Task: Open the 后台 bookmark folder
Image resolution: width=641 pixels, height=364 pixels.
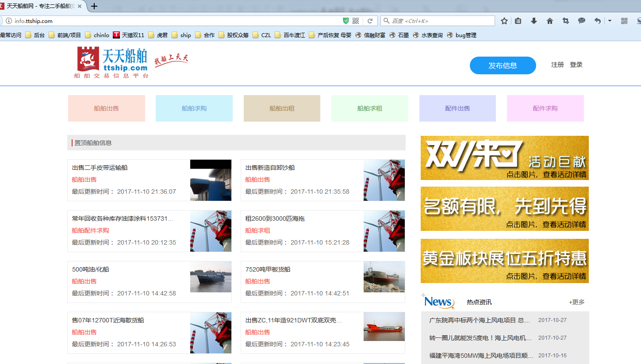Action: [x=35, y=35]
